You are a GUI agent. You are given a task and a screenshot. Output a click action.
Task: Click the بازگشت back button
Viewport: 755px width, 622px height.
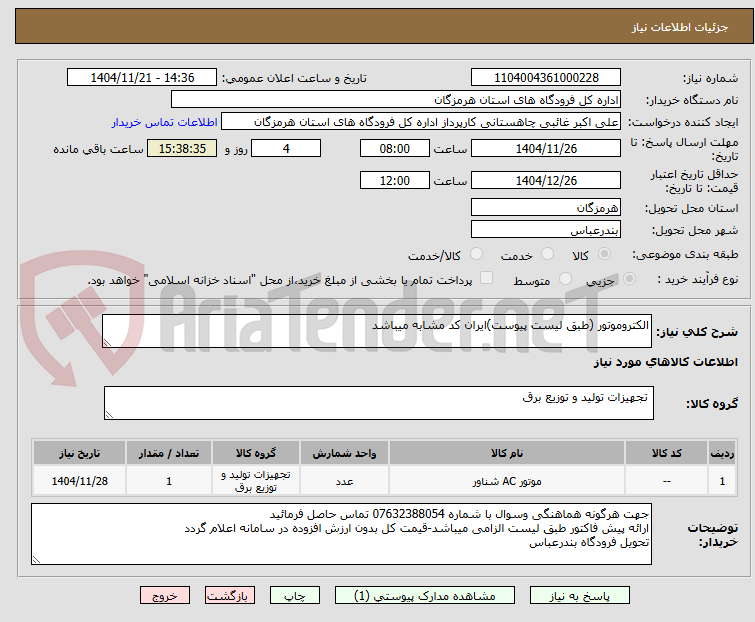(x=229, y=596)
